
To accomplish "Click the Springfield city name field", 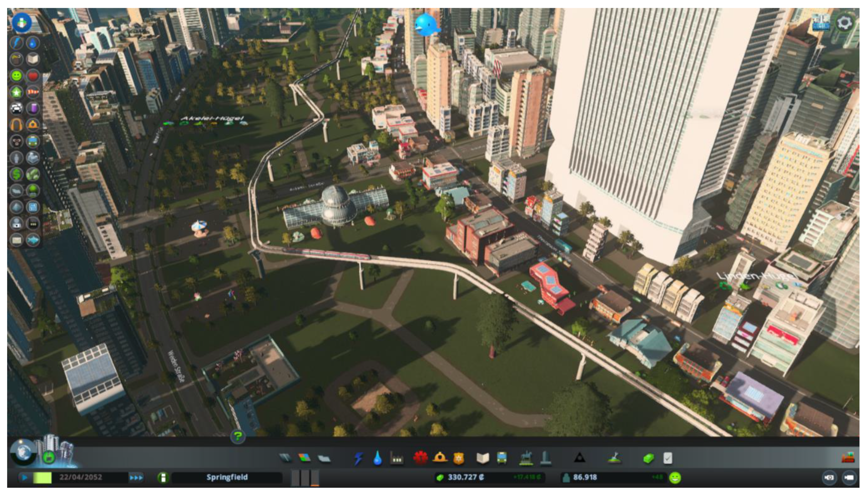I will point(227,478).
